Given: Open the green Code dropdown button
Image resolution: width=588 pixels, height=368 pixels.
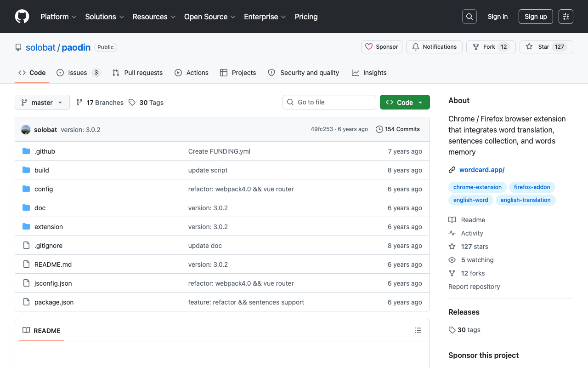Looking at the screenshot, I should click(x=405, y=102).
